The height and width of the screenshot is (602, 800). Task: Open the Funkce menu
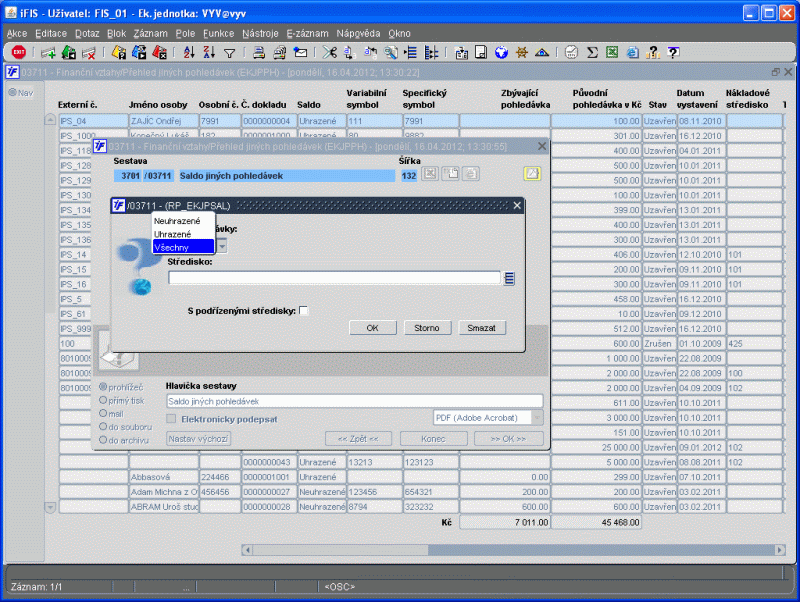pyautogui.click(x=218, y=34)
